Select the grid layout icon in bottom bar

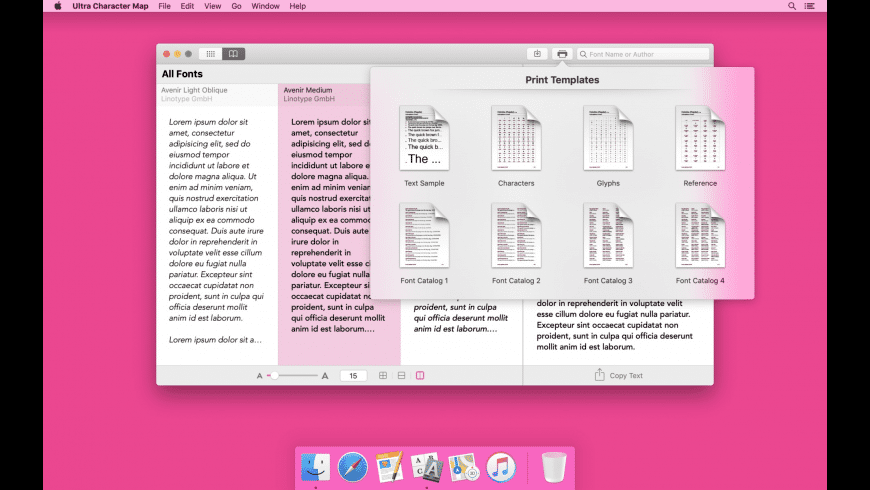pyautogui.click(x=383, y=376)
